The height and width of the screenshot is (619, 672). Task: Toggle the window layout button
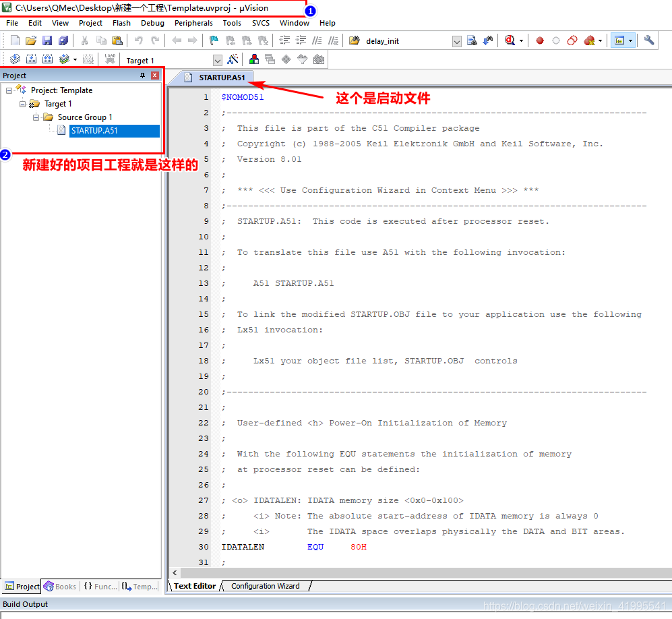tap(619, 40)
